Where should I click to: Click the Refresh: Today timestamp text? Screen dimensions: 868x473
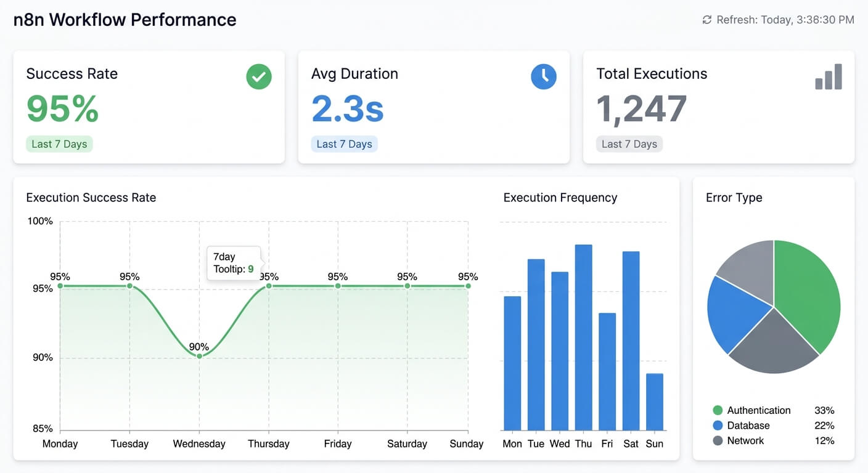[785, 20]
